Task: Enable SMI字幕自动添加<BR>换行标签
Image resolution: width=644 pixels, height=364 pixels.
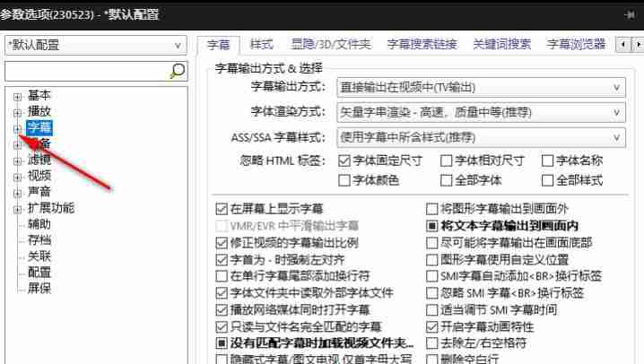Action: tap(431, 276)
